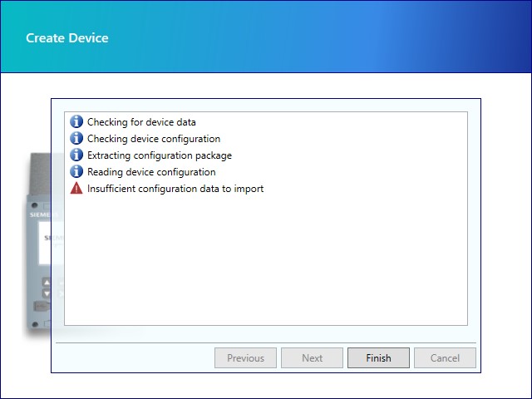Image resolution: width=532 pixels, height=399 pixels.
Task: Click the red warning triangle icon
Action: (x=76, y=189)
